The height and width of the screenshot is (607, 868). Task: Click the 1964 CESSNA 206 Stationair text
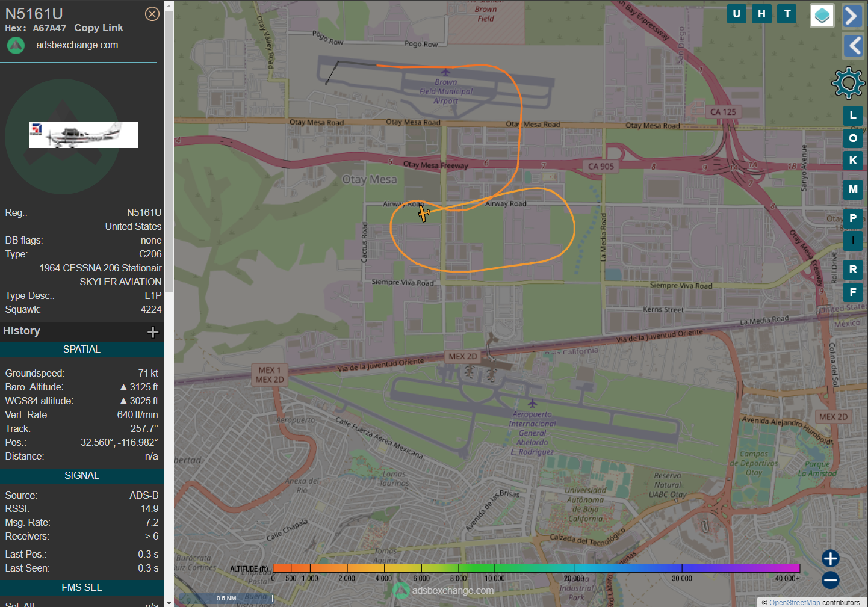101,268
